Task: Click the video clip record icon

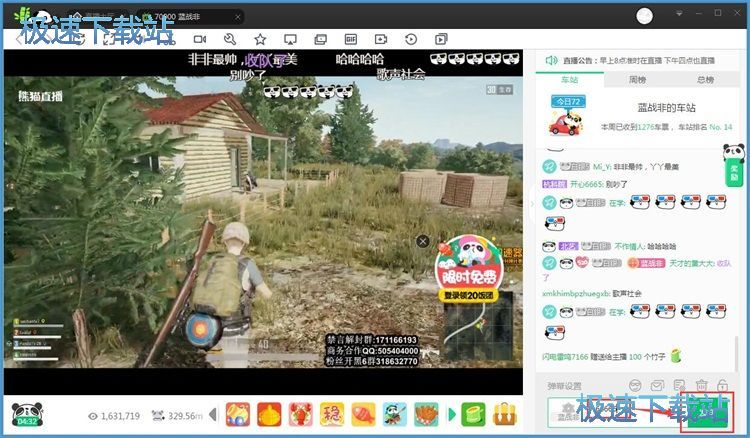Action: (x=381, y=39)
